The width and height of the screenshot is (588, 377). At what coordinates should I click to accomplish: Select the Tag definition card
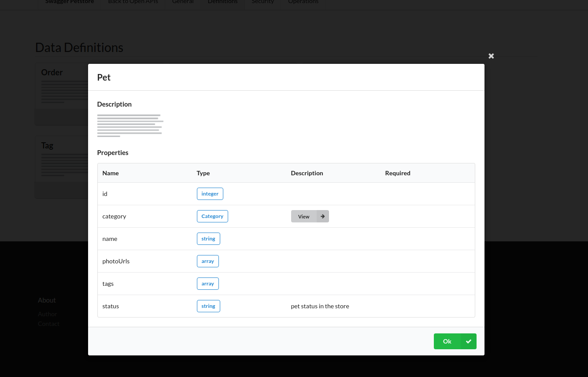61,167
